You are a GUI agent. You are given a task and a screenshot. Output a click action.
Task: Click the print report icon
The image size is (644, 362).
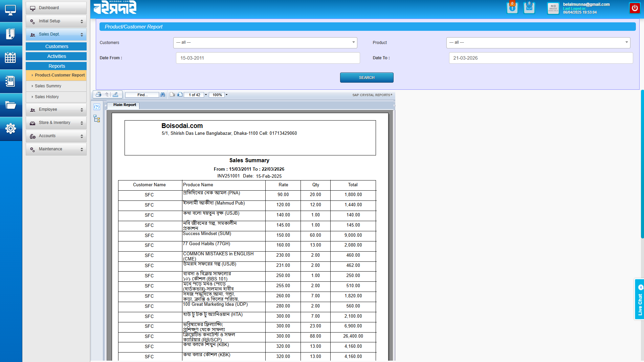(x=98, y=95)
